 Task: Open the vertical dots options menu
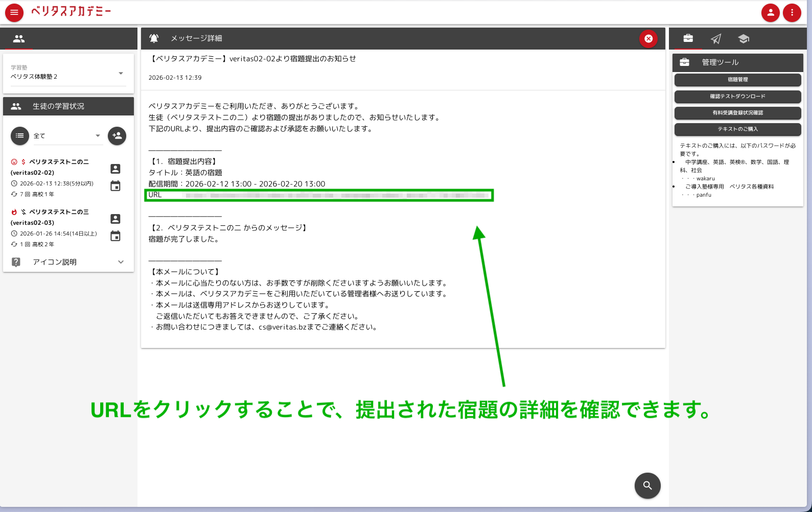pos(792,12)
